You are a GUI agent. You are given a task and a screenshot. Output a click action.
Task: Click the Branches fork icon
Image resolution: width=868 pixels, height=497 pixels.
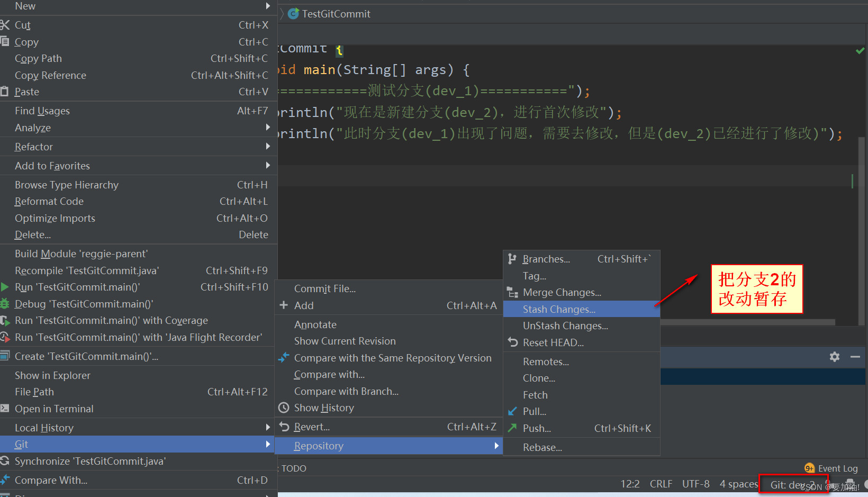pyautogui.click(x=512, y=259)
